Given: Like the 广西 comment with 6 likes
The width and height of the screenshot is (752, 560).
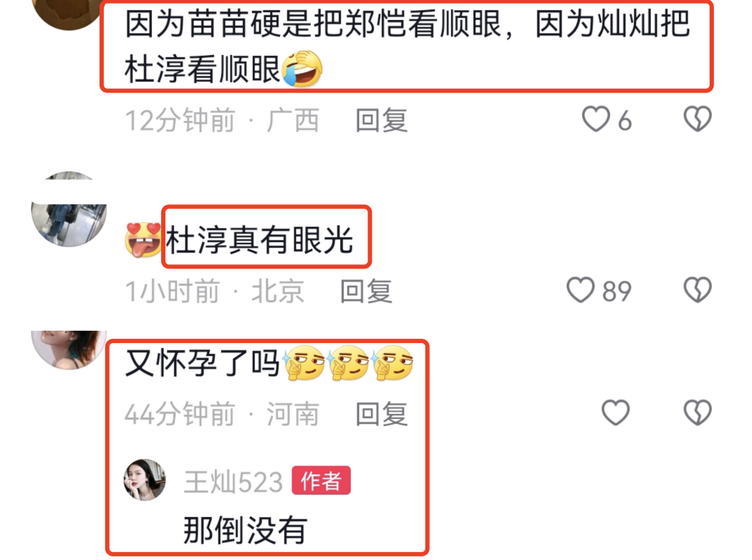Looking at the screenshot, I should [x=596, y=119].
